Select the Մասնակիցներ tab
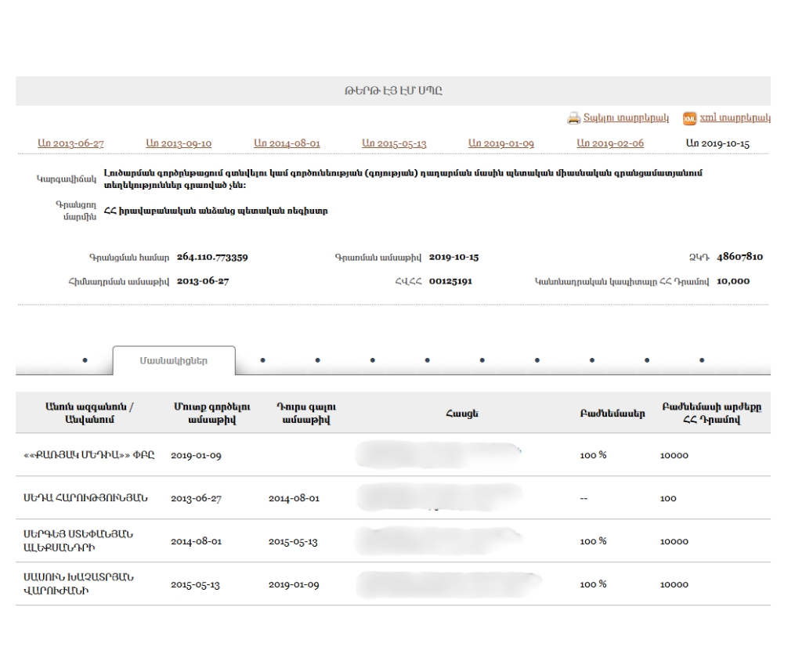This screenshot has height=672, width=795. click(173, 361)
